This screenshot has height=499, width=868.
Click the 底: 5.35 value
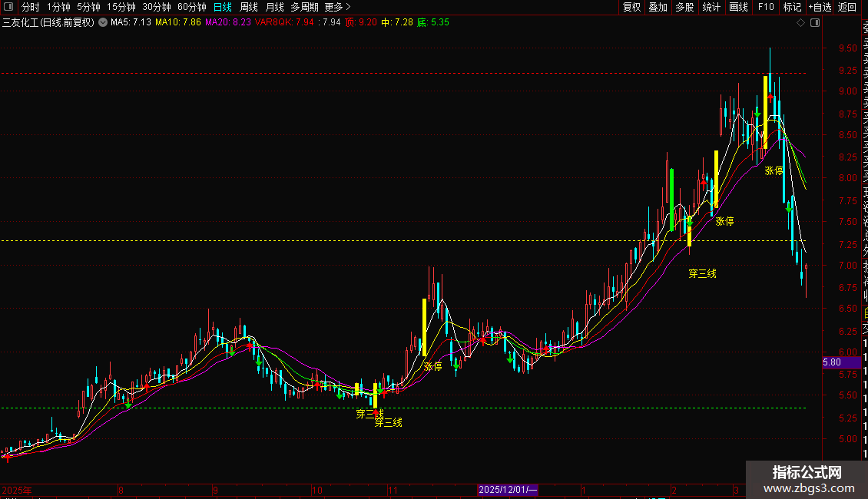pyautogui.click(x=433, y=23)
